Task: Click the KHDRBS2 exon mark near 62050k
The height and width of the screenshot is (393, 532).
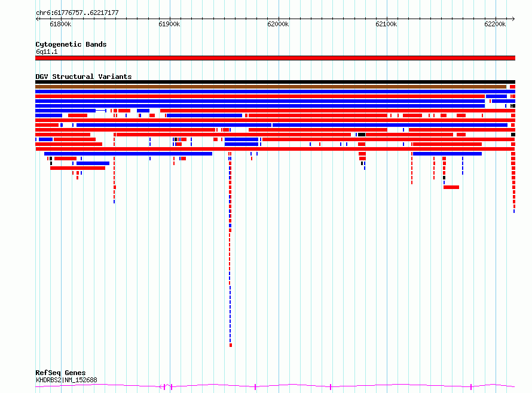Action: (x=331, y=387)
